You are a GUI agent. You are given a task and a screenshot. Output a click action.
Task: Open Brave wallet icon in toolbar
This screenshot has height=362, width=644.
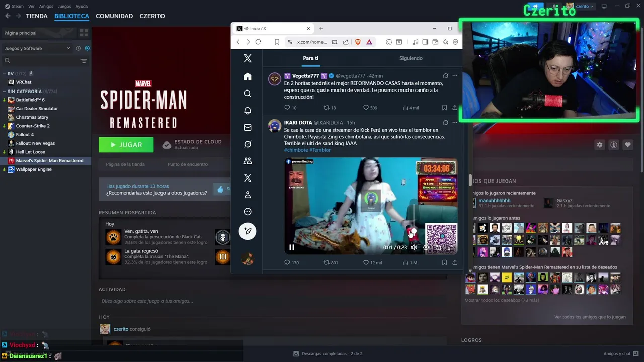435,42
